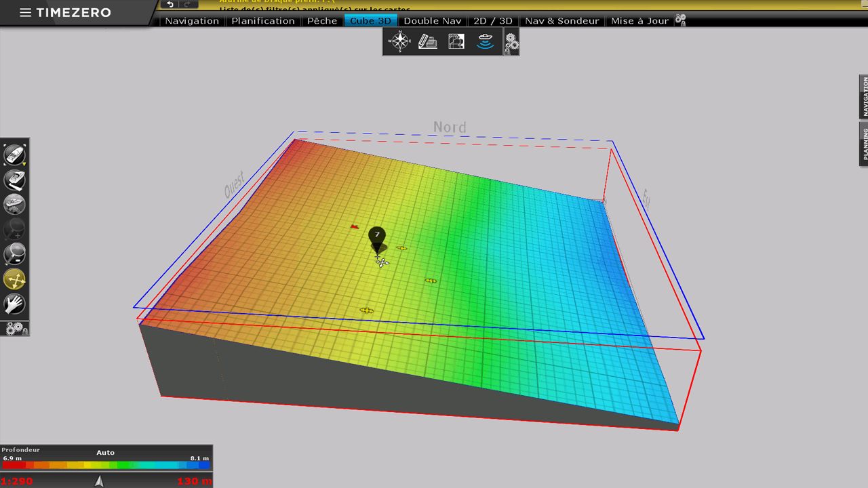
Task: Click the undo arrow button at top
Action: coord(170,4)
